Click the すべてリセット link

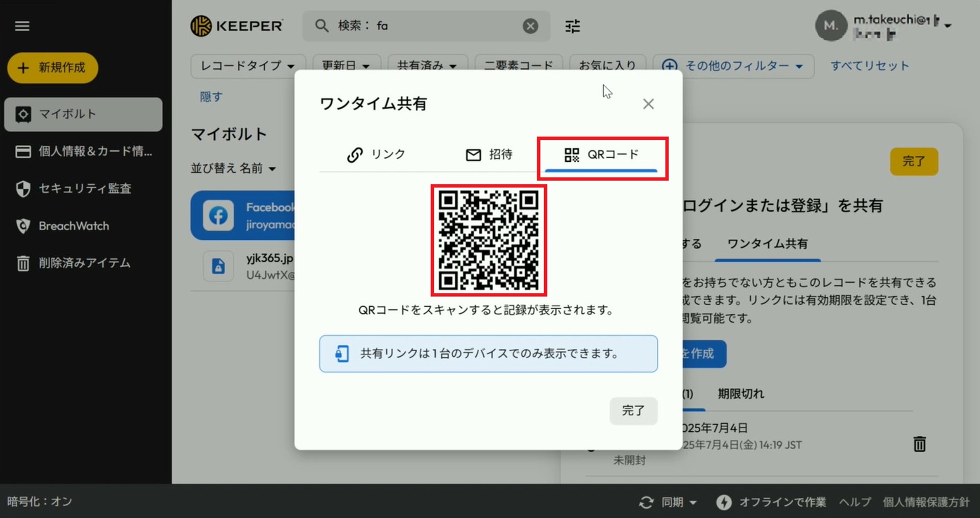[869, 66]
